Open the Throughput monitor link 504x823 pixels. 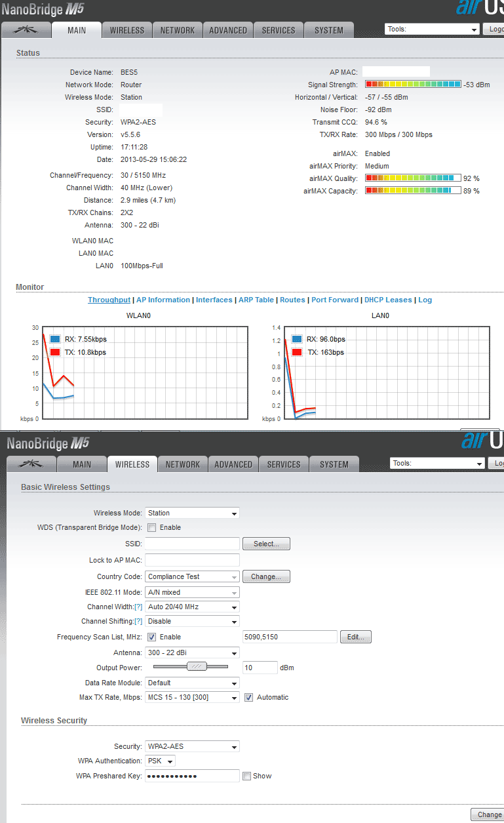(x=109, y=300)
